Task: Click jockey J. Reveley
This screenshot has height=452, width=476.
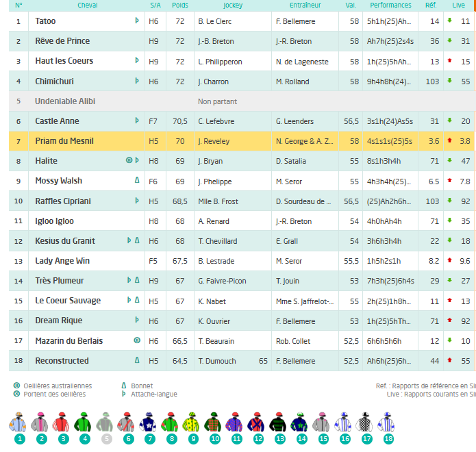Action: [214, 141]
